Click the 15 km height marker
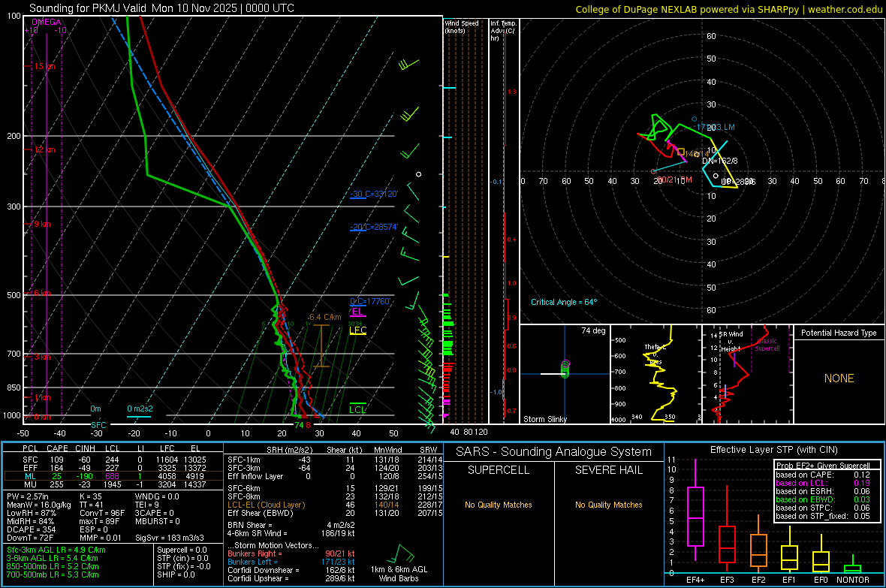 pyautogui.click(x=44, y=66)
